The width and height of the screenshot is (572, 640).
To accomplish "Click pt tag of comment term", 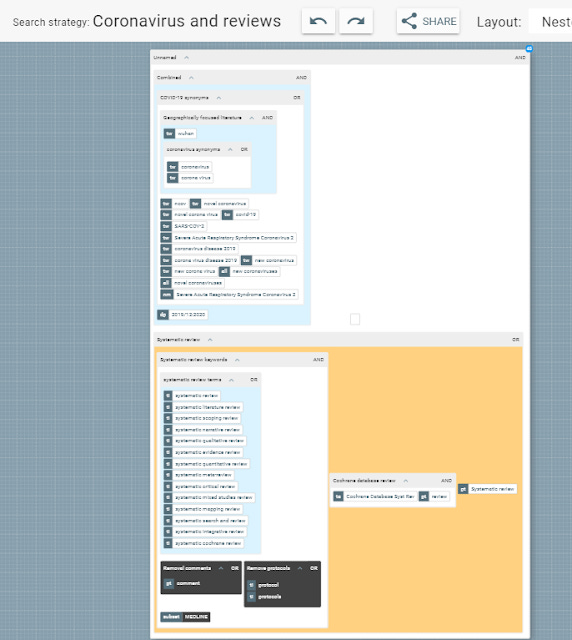I will (x=169, y=583).
